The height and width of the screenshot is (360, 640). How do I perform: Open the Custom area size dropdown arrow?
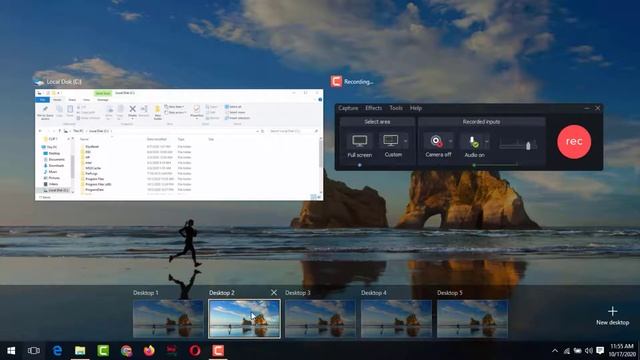[x=406, y=141]
